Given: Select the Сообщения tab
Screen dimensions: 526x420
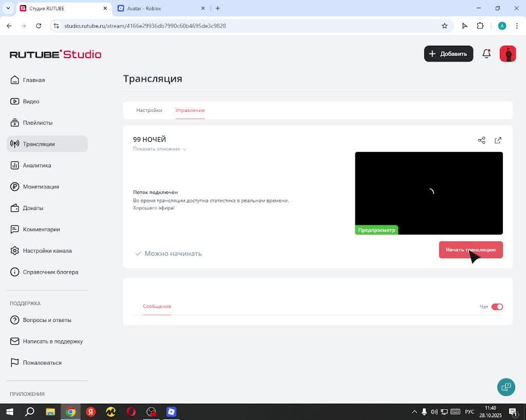Looking at the screenshot, I should click(x=157, y=307).
